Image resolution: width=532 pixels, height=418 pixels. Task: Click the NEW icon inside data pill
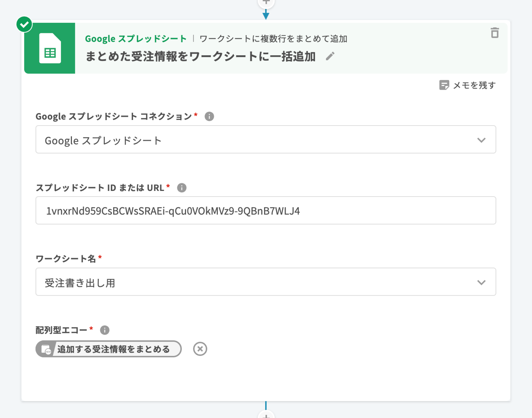tap(46, 349)
